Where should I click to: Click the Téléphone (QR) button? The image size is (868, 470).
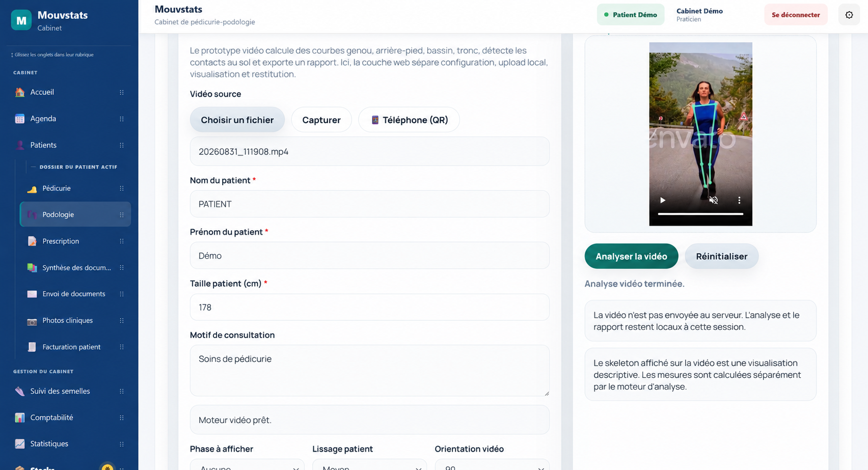(409, 120)
